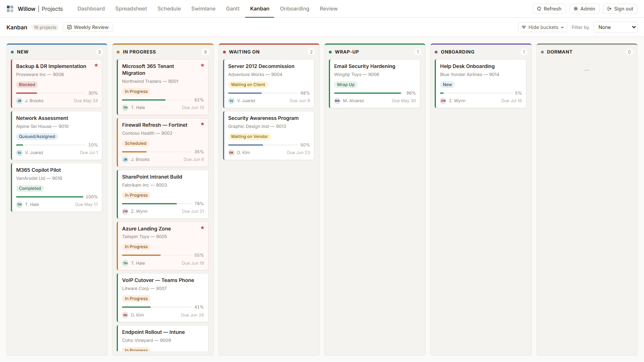Click the New tag on Help Desk Onboarding
The height and width of the screenshot is (362, 644).
pos(447,85)
